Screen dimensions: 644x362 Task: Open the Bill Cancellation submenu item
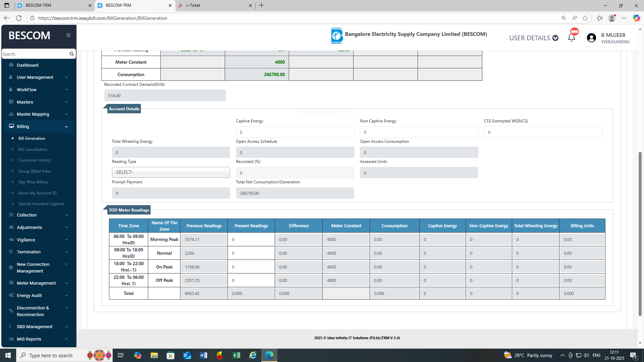[x=33, y=149]
